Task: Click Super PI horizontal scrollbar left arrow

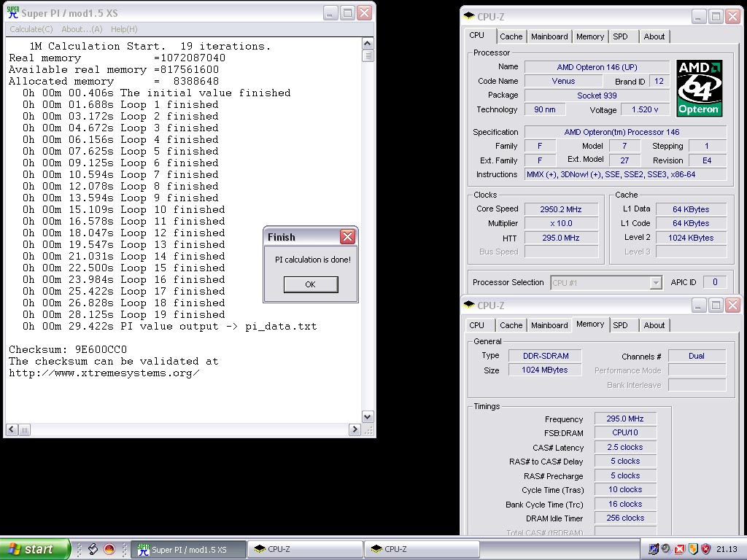Action: (x=12, y=429)
